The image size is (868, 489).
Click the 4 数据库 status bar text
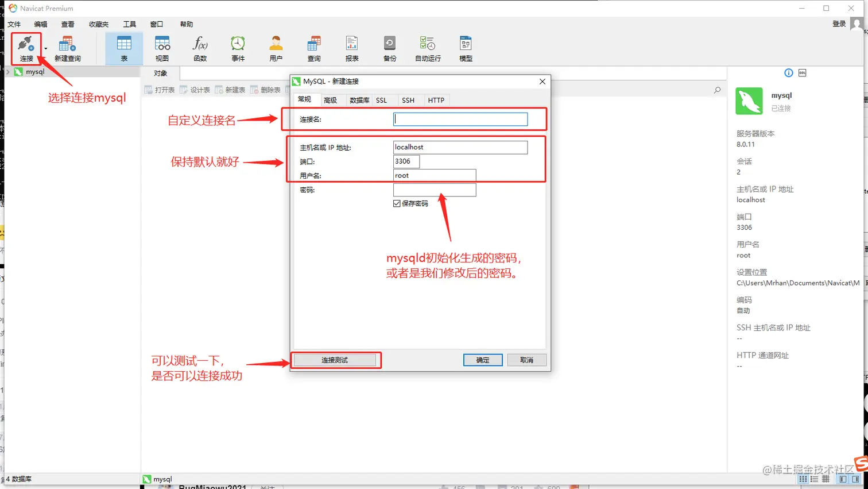click(x=19, y=479)
